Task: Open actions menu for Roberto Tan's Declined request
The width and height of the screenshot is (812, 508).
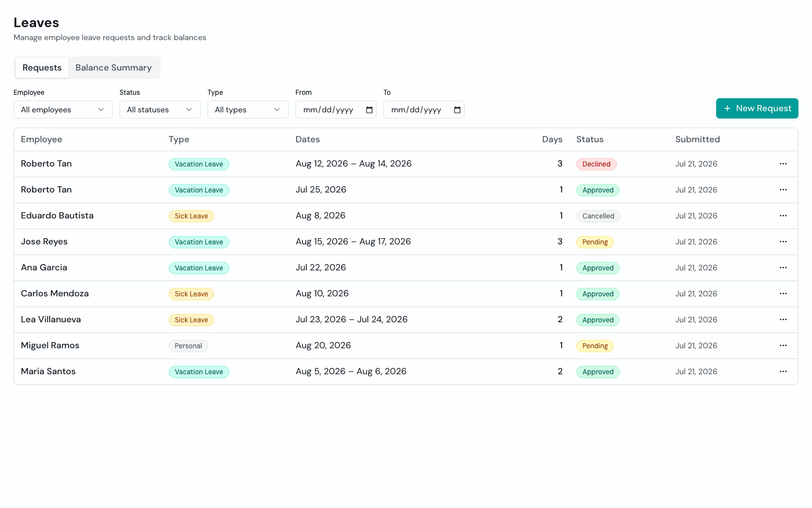Action: click(783, 164)
